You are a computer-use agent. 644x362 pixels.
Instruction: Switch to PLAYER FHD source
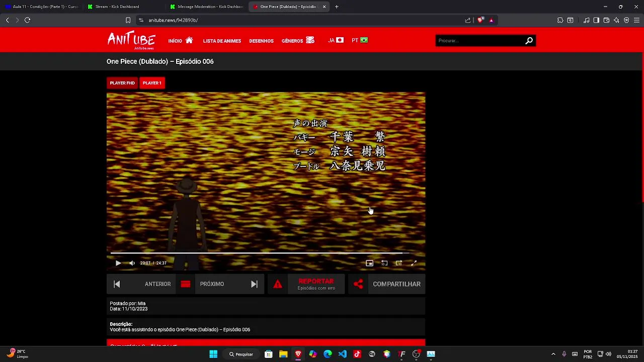click(122, 83)
